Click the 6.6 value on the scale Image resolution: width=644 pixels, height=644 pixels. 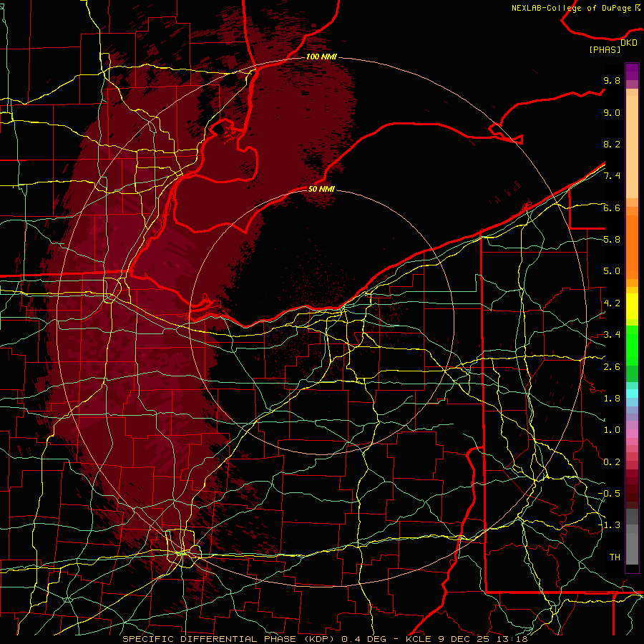[612, 208]
